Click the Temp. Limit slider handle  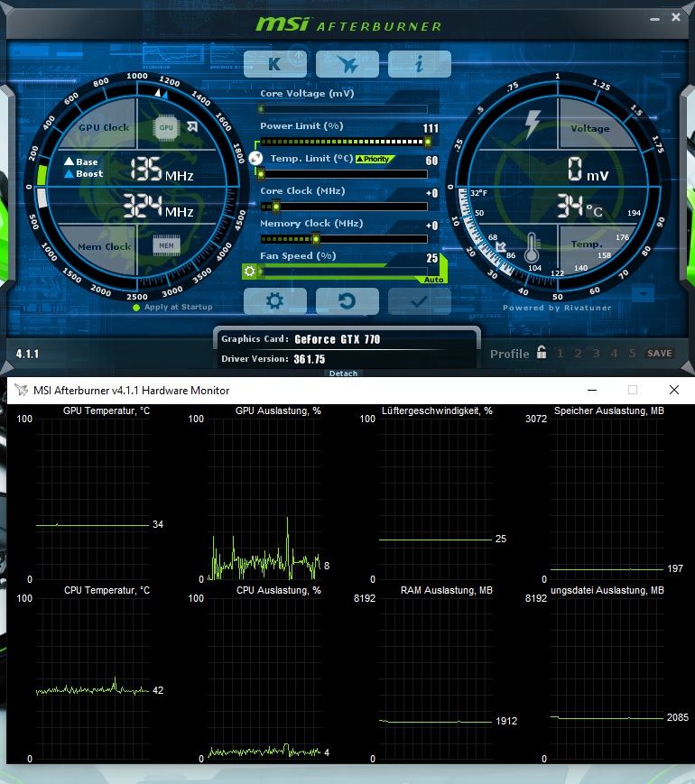pos(261,174)
